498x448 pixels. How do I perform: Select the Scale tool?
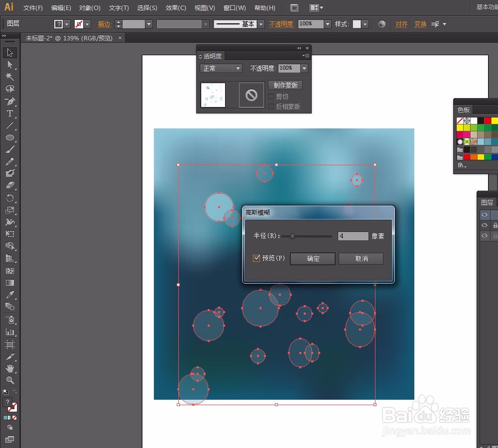point(10,210)
